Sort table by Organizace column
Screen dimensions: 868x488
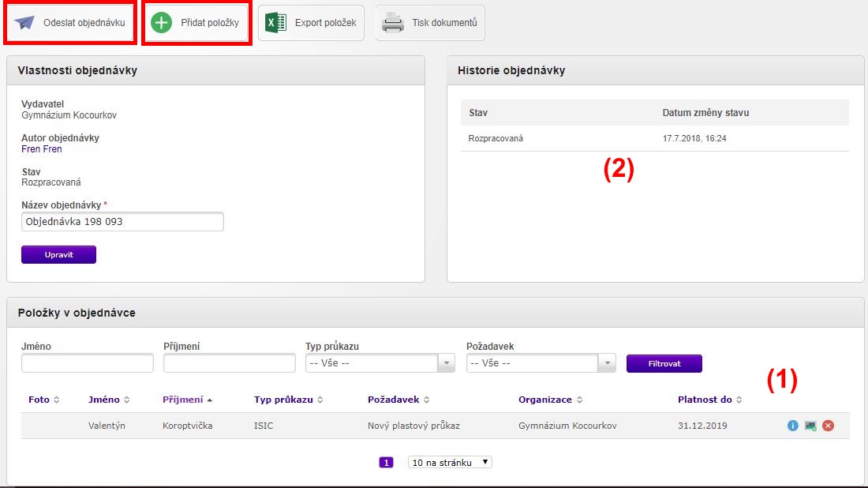pos(550,400)
